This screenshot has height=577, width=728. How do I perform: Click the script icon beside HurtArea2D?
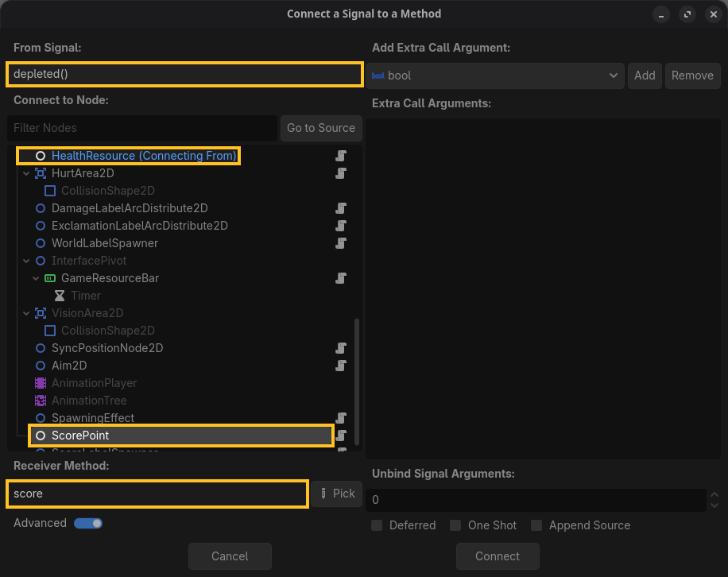click(341, 173)
